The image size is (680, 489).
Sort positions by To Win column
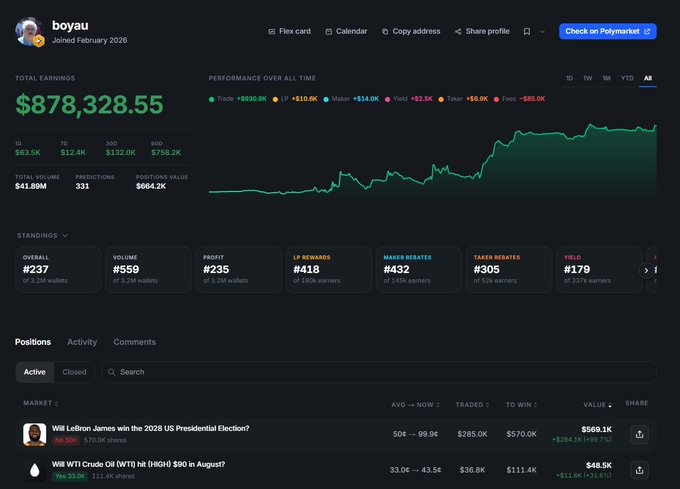[x=521, y=404]
